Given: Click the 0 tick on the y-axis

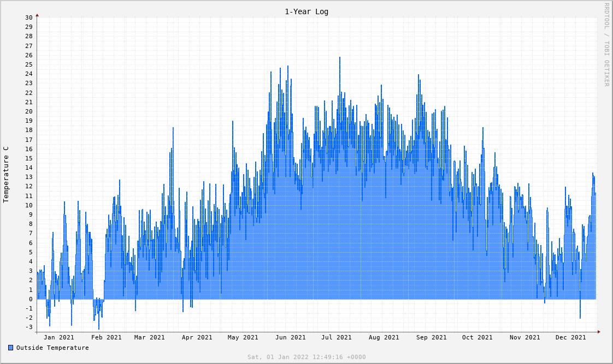Looking at the screenshot, I should pyautogui.click(x=31, y=299).
